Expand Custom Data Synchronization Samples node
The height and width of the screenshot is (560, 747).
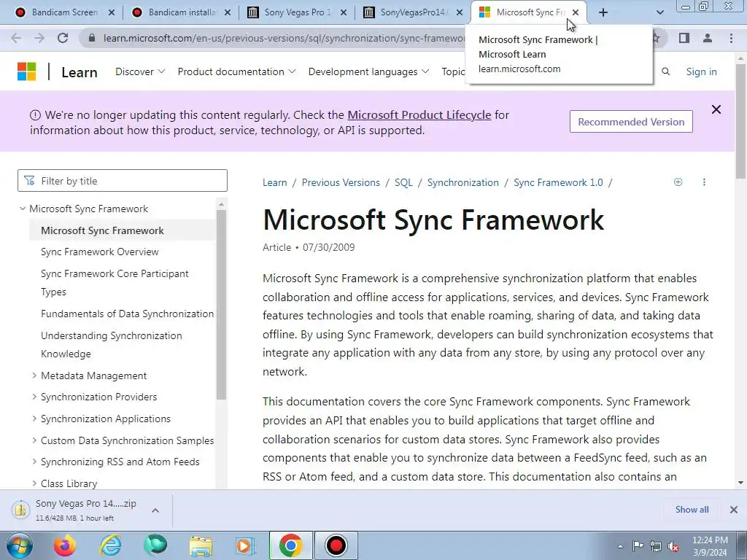[x=34, y=440]
